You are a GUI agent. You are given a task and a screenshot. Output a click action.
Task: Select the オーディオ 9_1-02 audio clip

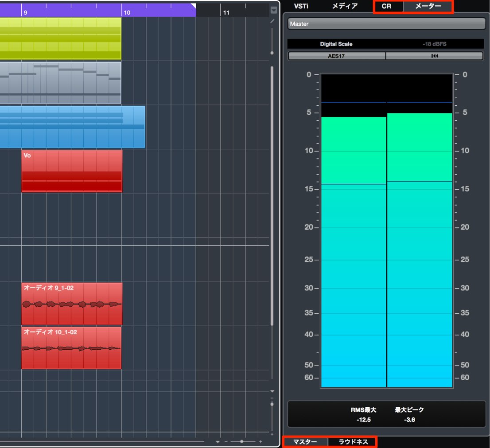[x=72, y=303]
